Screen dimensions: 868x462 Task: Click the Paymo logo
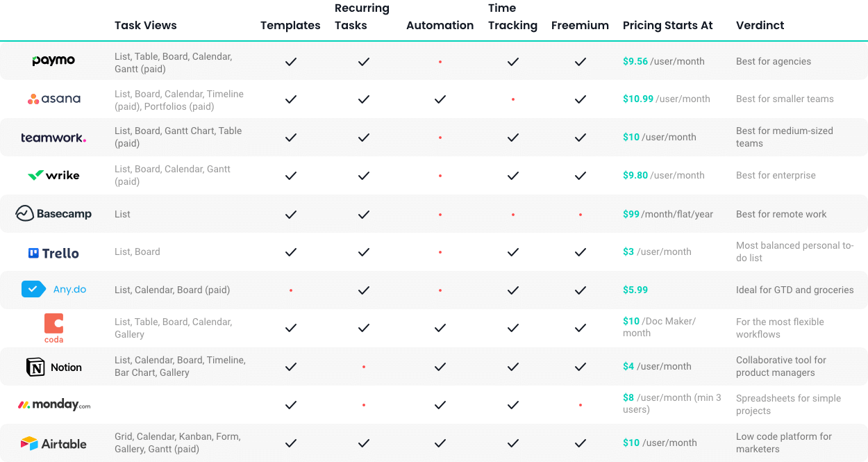[x=53, y=61]
